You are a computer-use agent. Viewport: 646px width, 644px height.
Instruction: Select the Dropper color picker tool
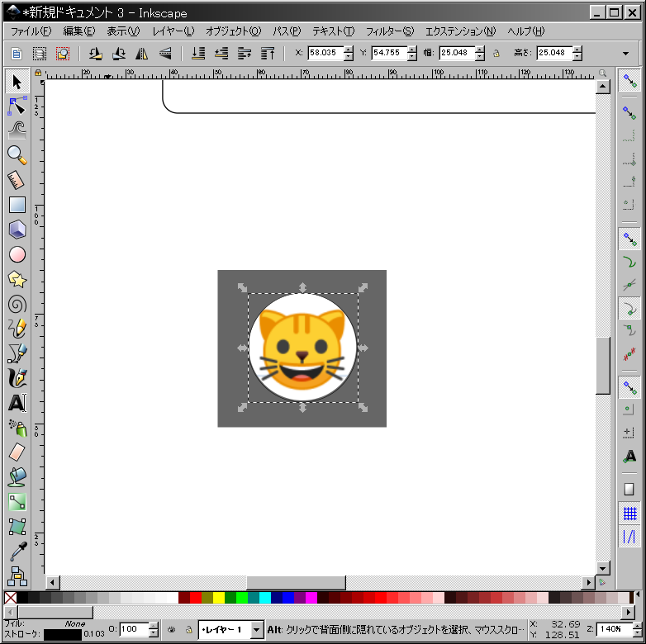point(17,552)
